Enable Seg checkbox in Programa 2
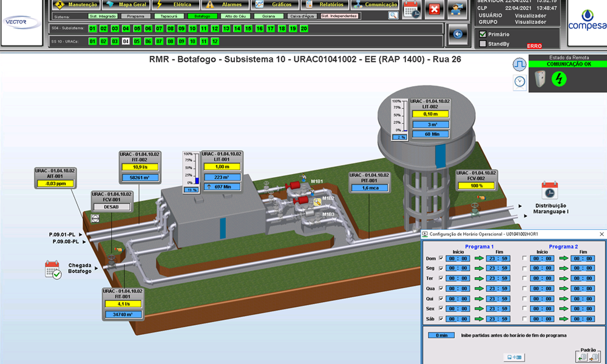This screenshot has height=364, width=607. click(524, 268)
